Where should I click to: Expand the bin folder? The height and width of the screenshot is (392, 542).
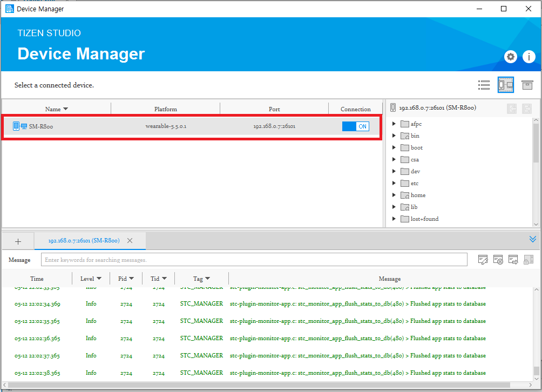click(394, 136)
